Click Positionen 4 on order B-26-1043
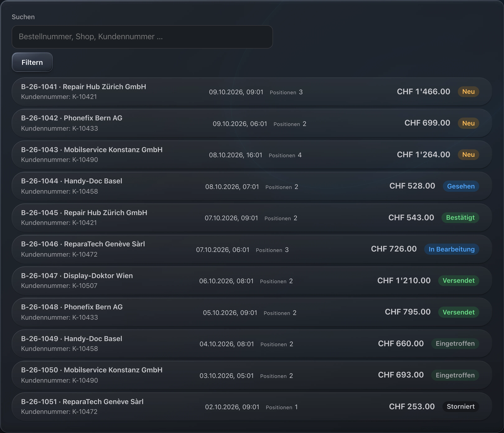 (x=285, y=155)
